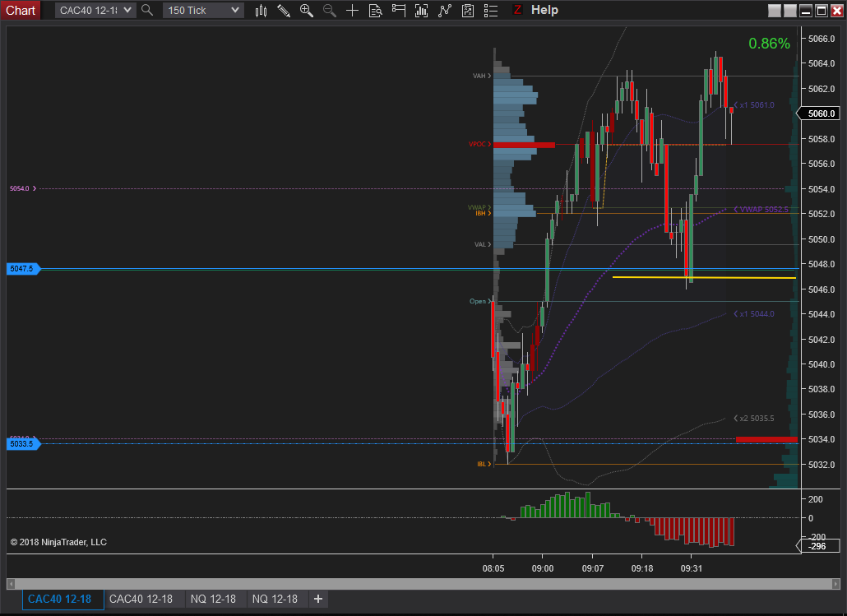Click the 09:18 time axis label

[641, 568]
